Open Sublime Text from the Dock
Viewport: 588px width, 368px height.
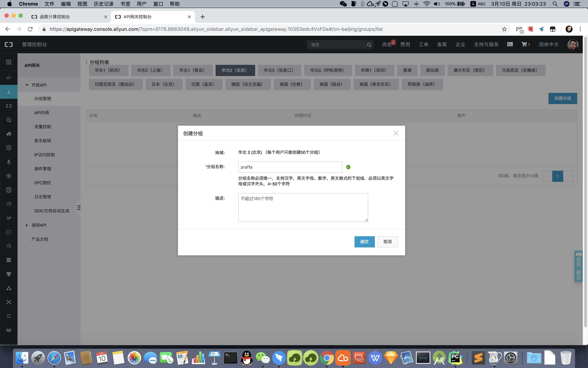click(478, 358)
